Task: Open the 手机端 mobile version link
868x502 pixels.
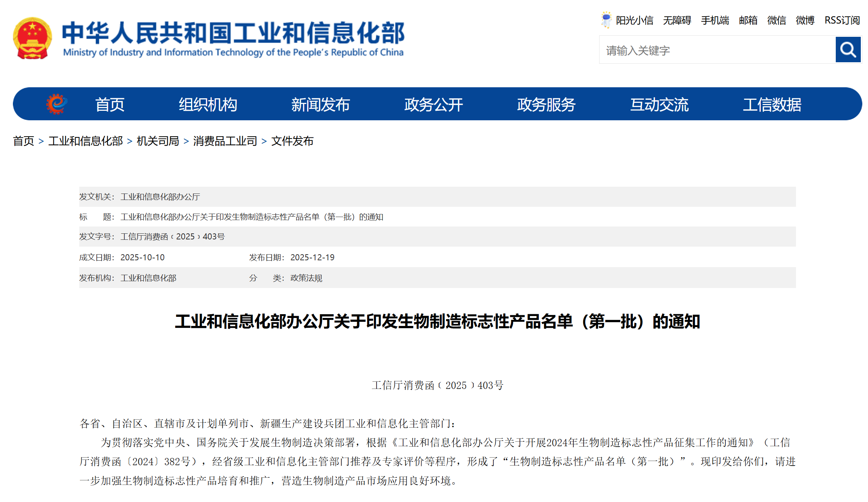Action: click(715, 20)
